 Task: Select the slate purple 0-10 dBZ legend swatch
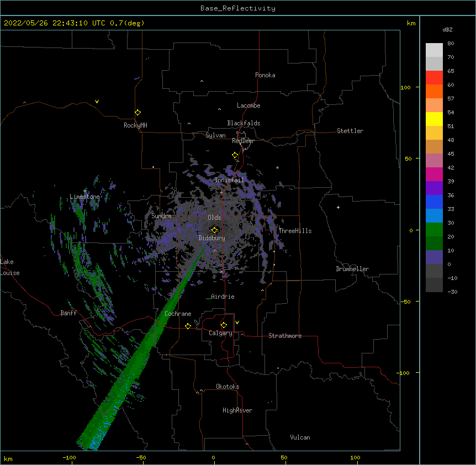coord(434,257)
